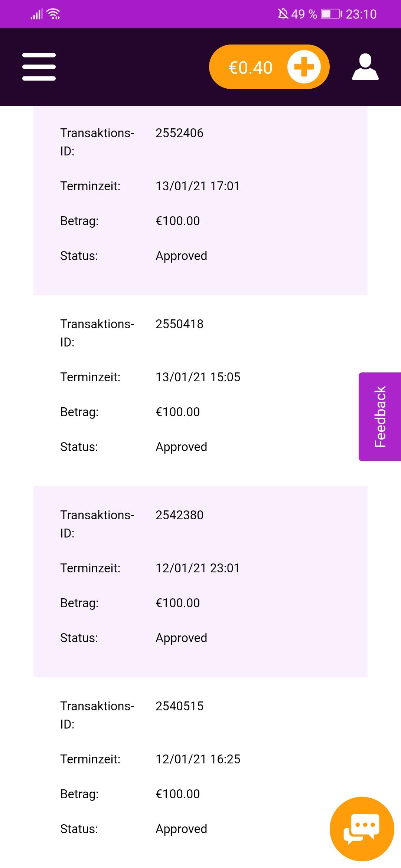The height and width of the screenshot is (868, 401).
Task: Open the Feedback side tab
Action: [x=380, y=417]
